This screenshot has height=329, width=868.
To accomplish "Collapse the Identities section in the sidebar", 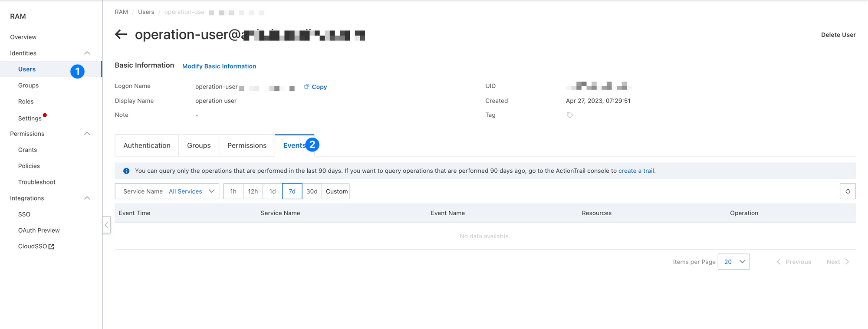I will (x=87, y=53).
